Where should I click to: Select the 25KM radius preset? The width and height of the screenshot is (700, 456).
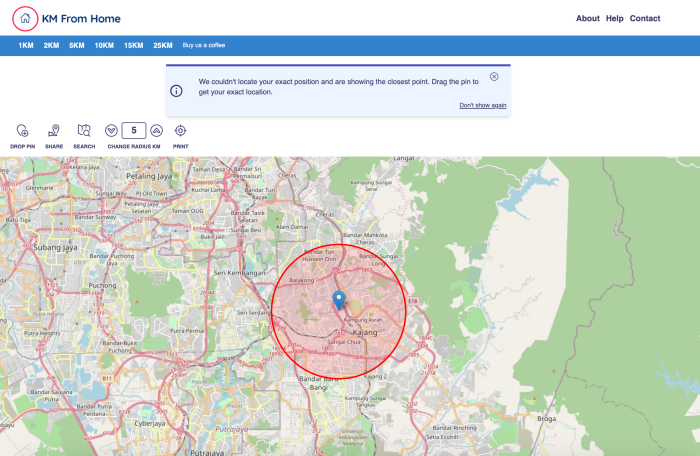pos(163,45)
